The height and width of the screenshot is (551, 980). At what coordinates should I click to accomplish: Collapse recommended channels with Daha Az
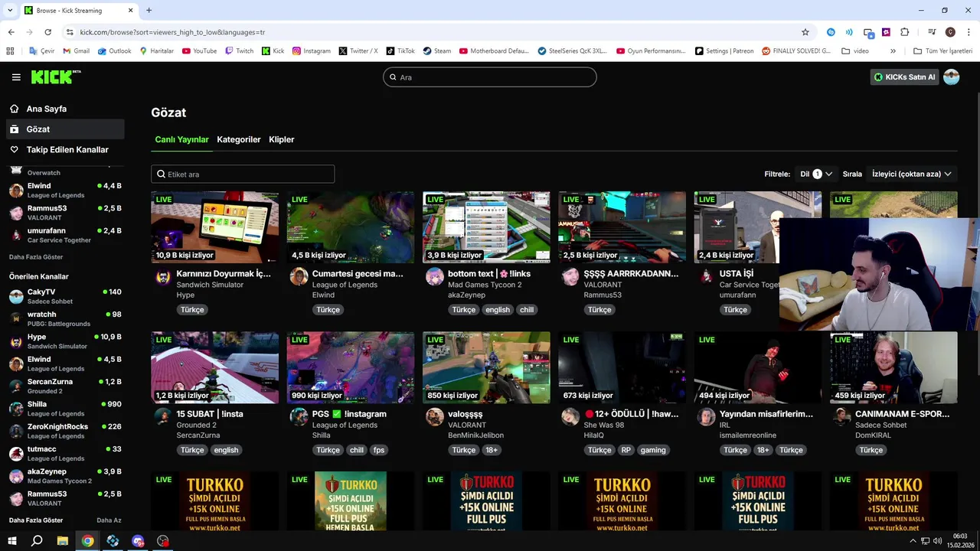click(x=109, y=520)
